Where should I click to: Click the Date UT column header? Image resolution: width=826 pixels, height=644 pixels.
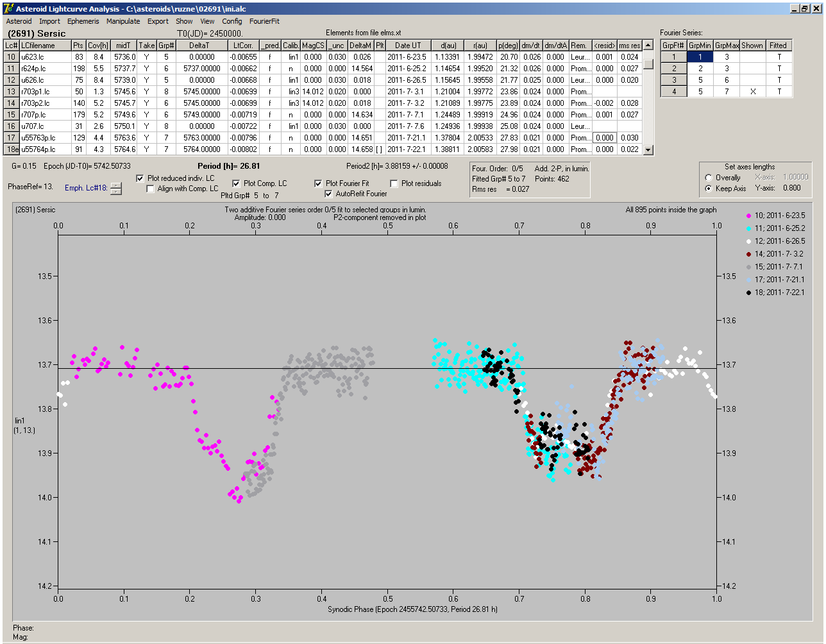408,46
